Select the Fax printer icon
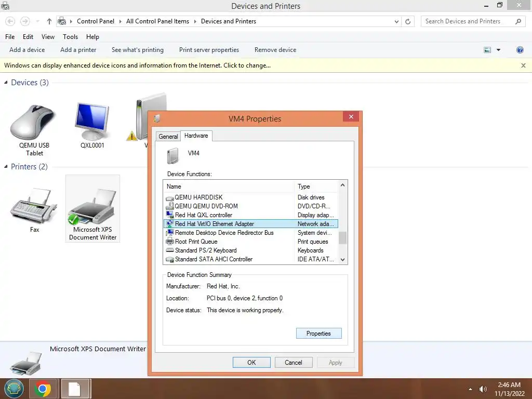Image resolution: width=532 pixels, height=399 pixels. click(x=34, y=206)
